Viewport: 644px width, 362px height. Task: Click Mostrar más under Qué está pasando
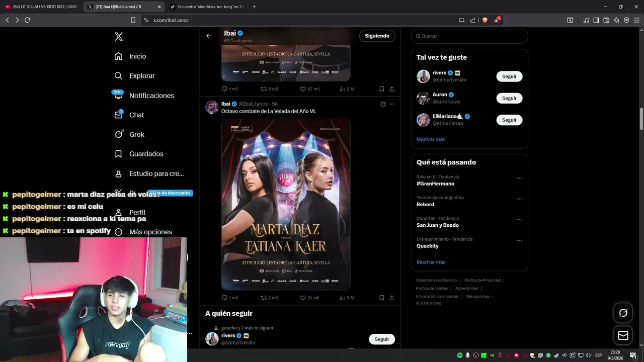(x=431, y=262)
